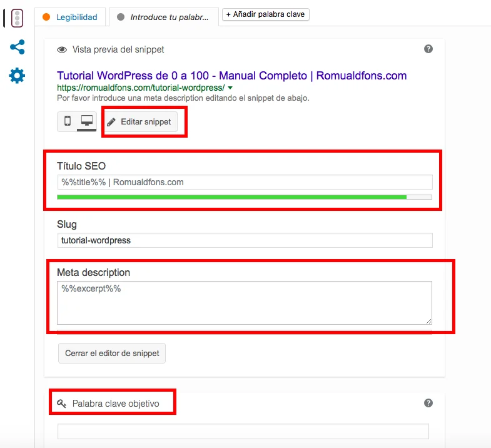Screen dimensions: 491x448
Task: Click the help icon for snippet preview
Action: click(x=428, y=49)
